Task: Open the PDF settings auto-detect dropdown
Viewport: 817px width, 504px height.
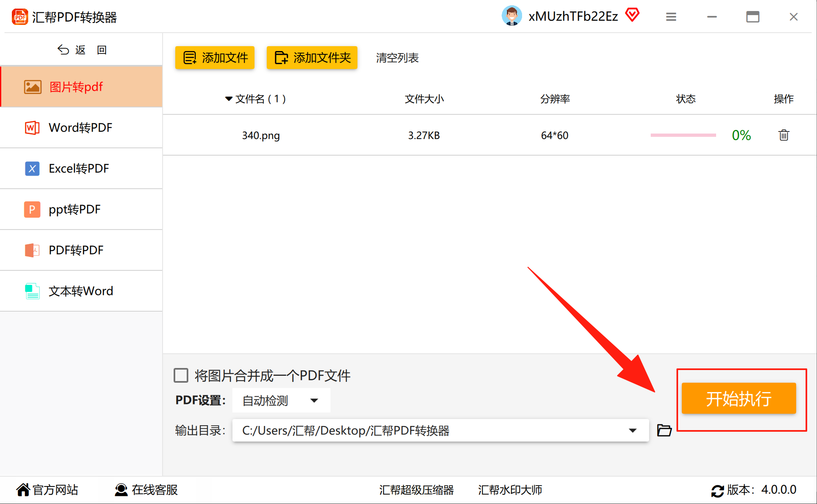Action: (281, 400)
